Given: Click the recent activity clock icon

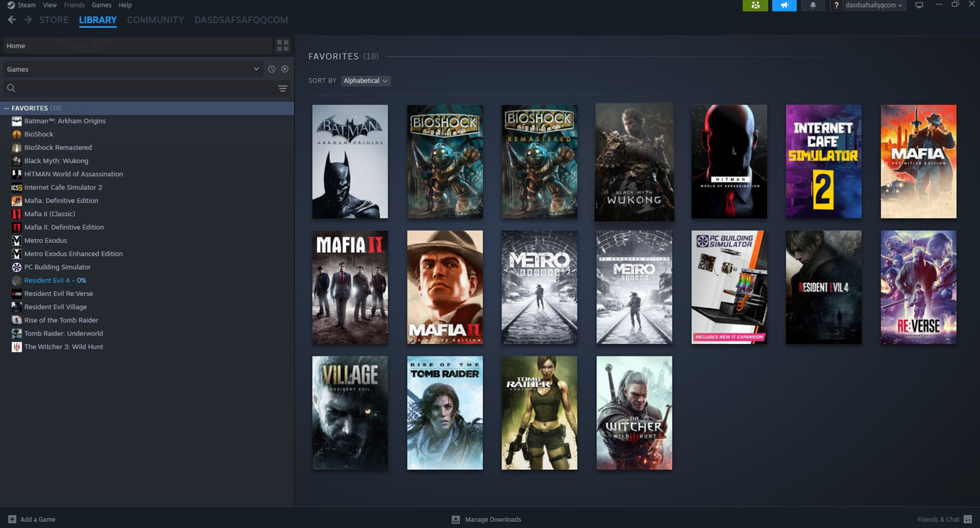Looking at the screenshot, I should point(271,69).
